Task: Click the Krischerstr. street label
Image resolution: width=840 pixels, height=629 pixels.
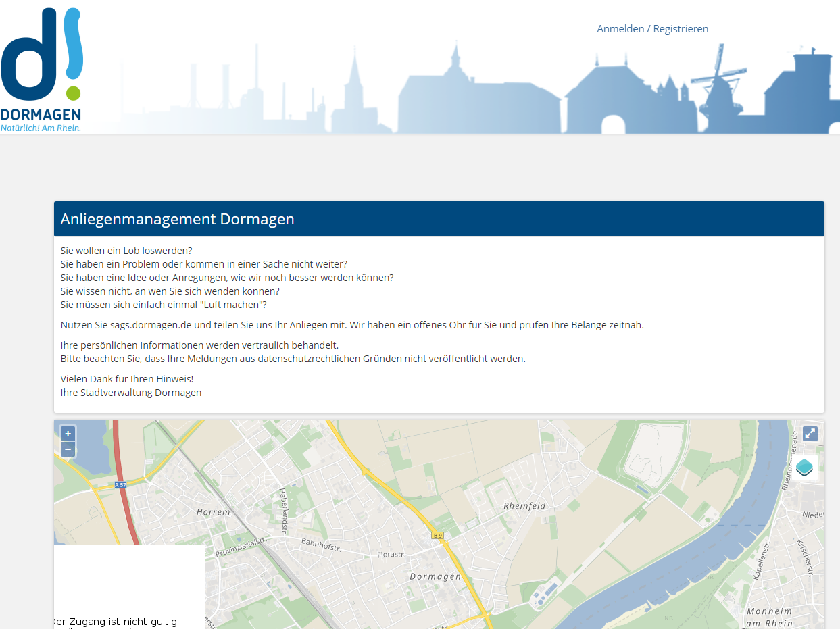Action: [x=804, y=557]
